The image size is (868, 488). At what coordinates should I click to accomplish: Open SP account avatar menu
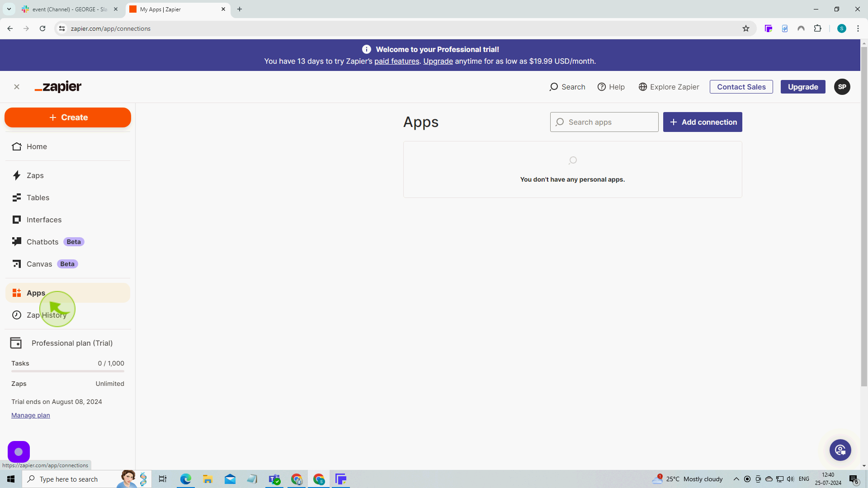(842, 87)
